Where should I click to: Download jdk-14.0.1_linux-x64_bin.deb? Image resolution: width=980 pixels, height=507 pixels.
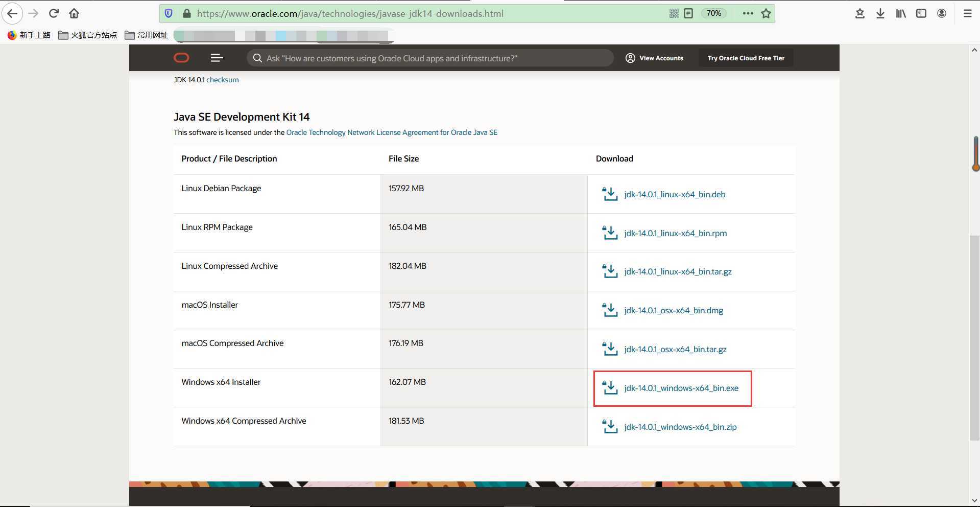[x=675, y=194]
